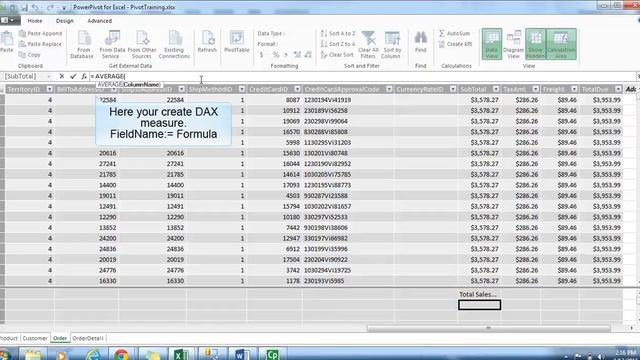Click the horizontal scrollbar thumb
This screenshot has width=640, height=360.
(x=489, y=328)
